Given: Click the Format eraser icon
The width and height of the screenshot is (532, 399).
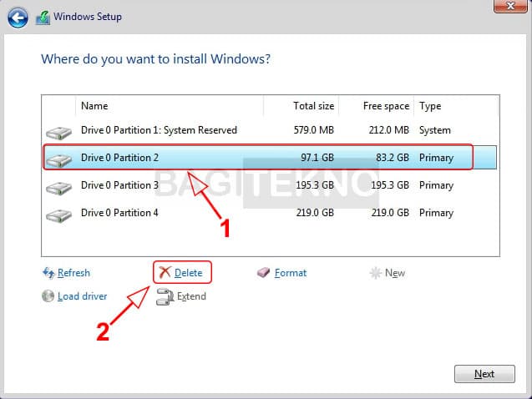Looking at the screenshot, I should pos(264,273).
